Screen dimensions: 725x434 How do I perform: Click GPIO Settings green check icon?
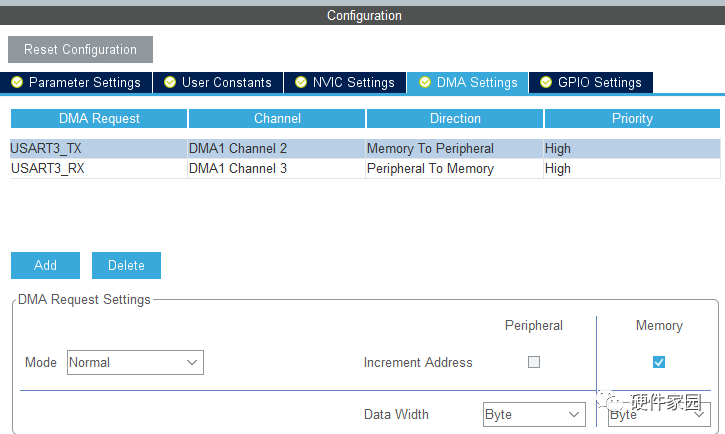tap(546, 82)
